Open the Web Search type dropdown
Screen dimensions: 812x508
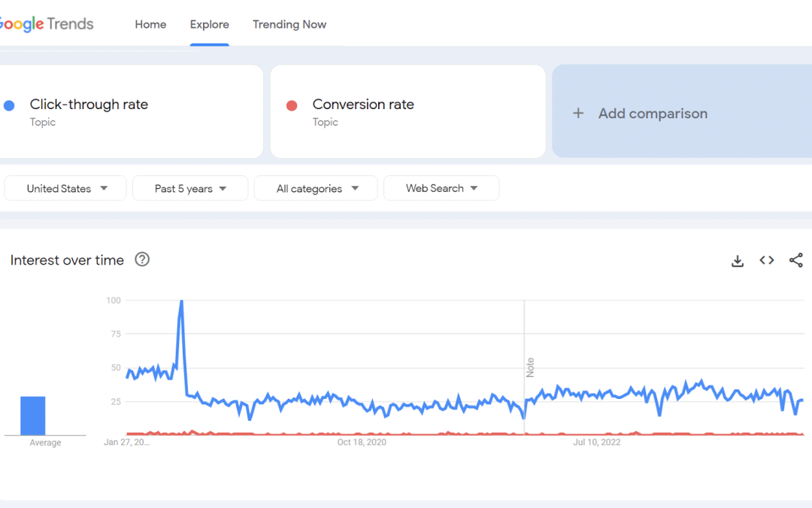pyautogui.click(x=441, y=188)
